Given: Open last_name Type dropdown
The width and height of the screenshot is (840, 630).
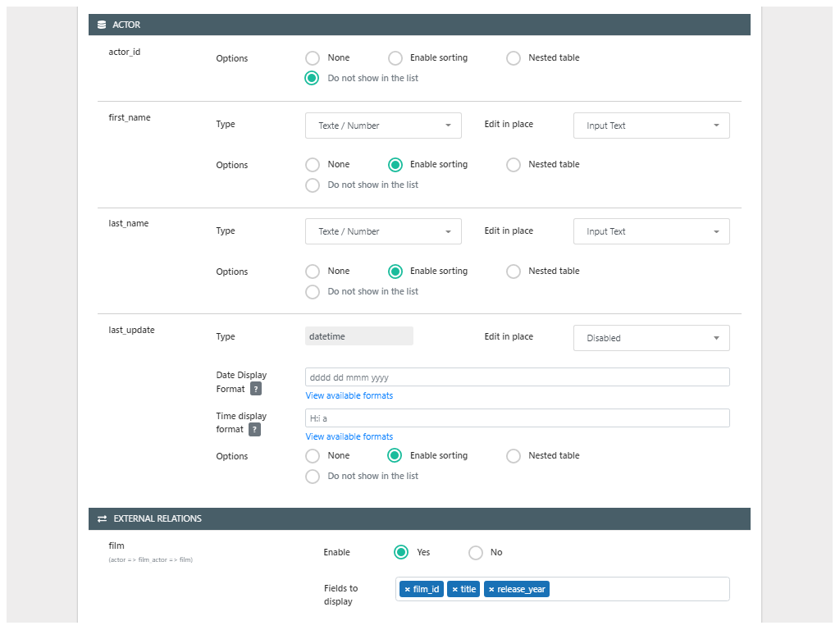Looking at the screenshot, I should pos(383,232).
